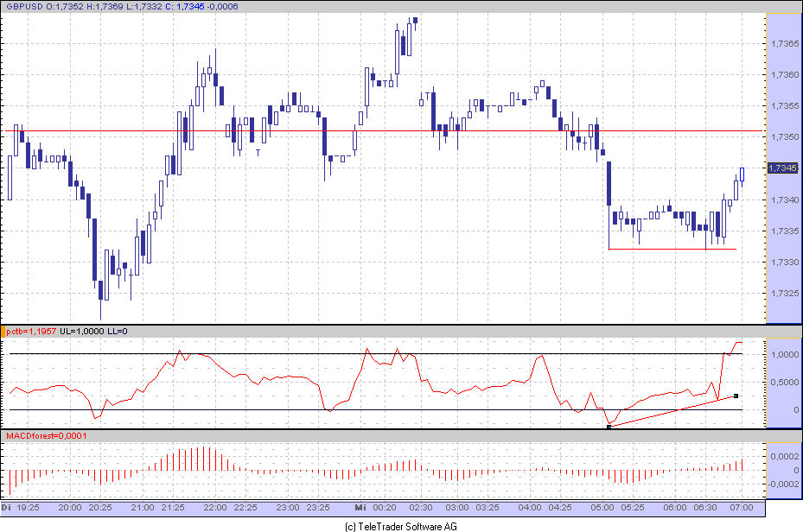803x532 pixels.
Task: Click the 1,0000 upper limit axis label
Action: pos(784,355)
